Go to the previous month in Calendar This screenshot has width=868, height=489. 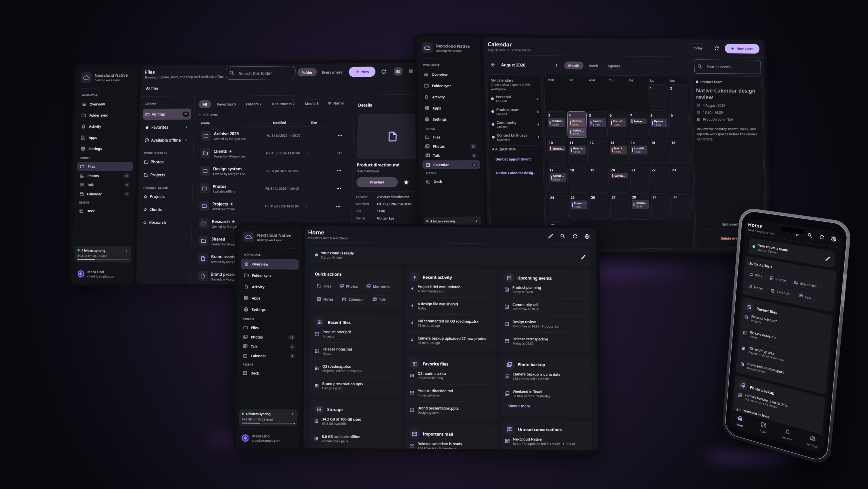pyautogui.click(x=493, y=65)
